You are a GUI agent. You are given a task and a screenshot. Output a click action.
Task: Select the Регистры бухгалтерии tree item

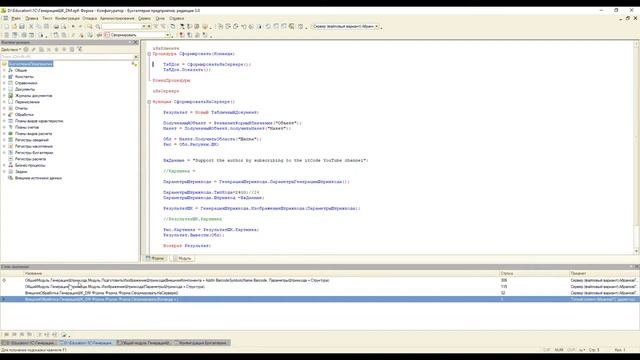(x=34, y=153)
